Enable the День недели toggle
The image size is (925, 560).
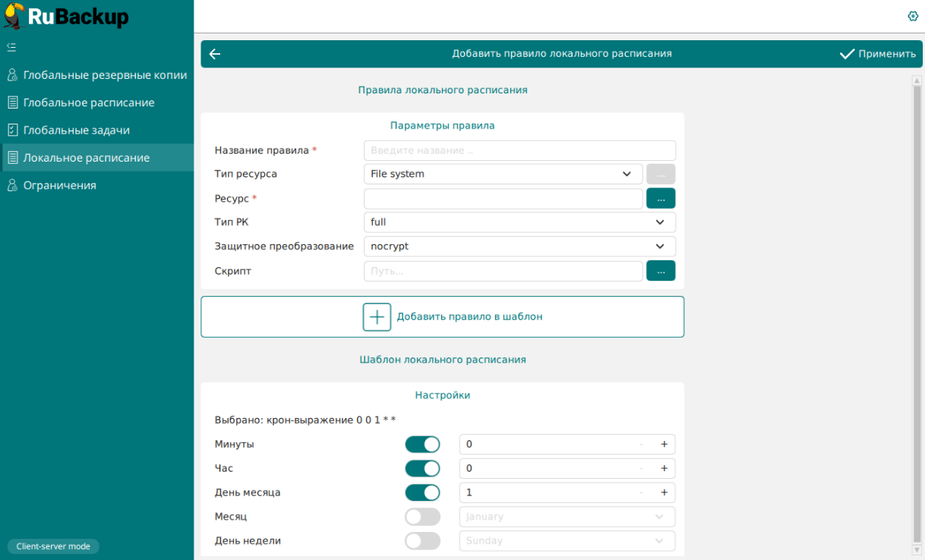pyautogui.click(x=422, y=541)
